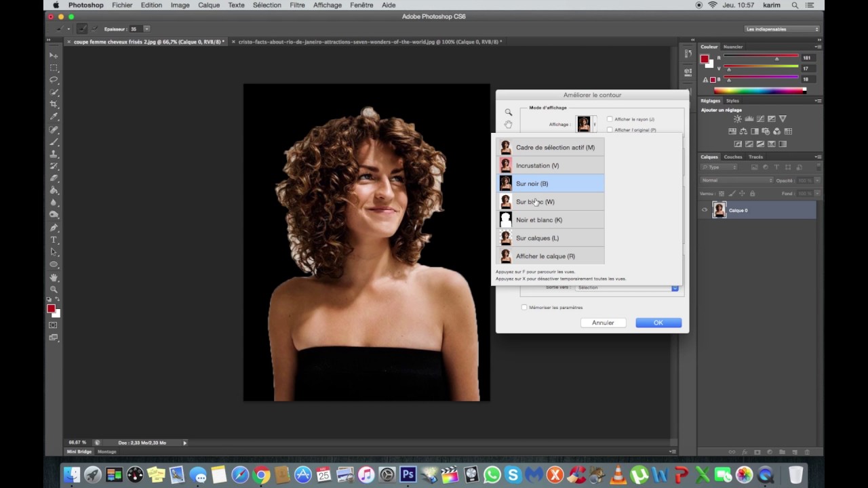Select the Eyedropper tool
Image resolution: width=868 pixels, height=488 pixels.
pyautogui.click(x=54, y=117)
